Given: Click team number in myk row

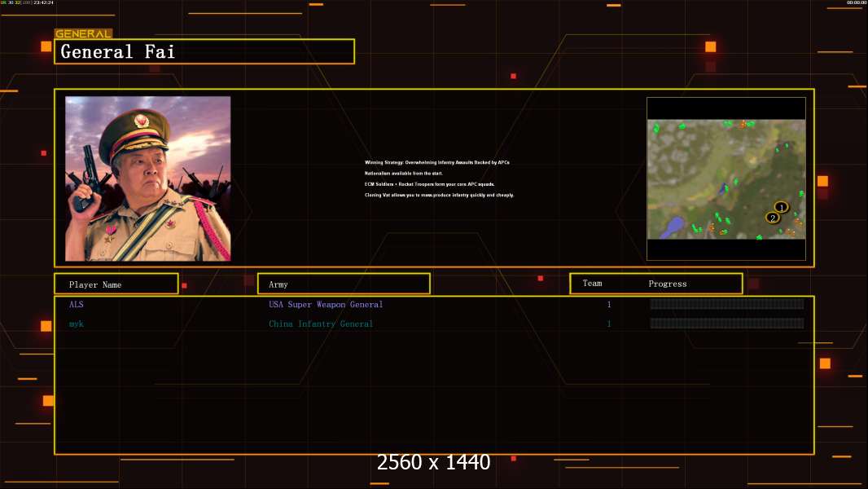Looking at the screenshot, I should click(x=609, y=324).
